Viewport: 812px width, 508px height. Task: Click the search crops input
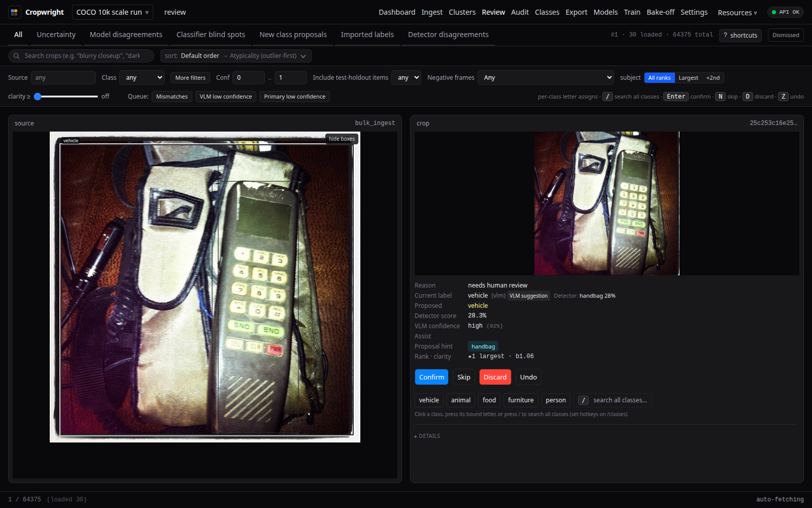point(81,56)
